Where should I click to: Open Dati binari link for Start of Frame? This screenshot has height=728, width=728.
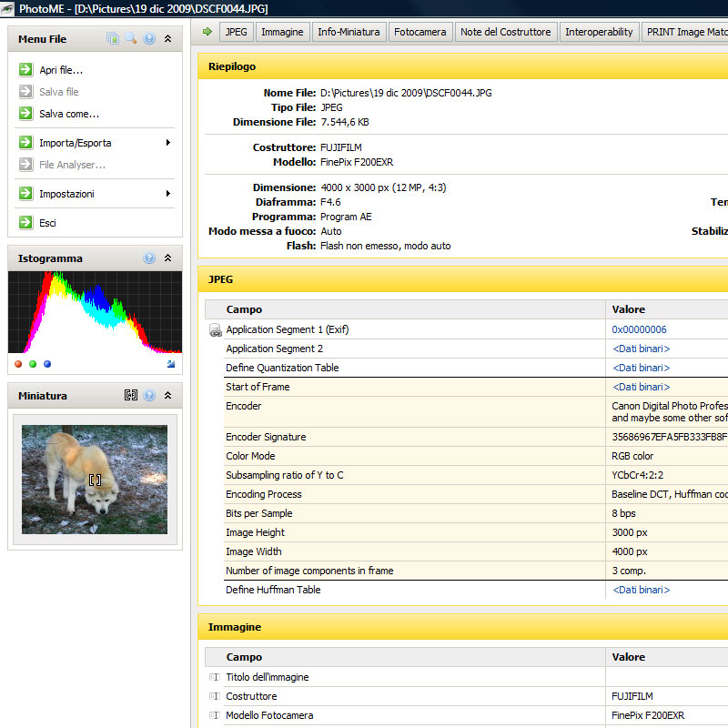[x=642, y=387]
